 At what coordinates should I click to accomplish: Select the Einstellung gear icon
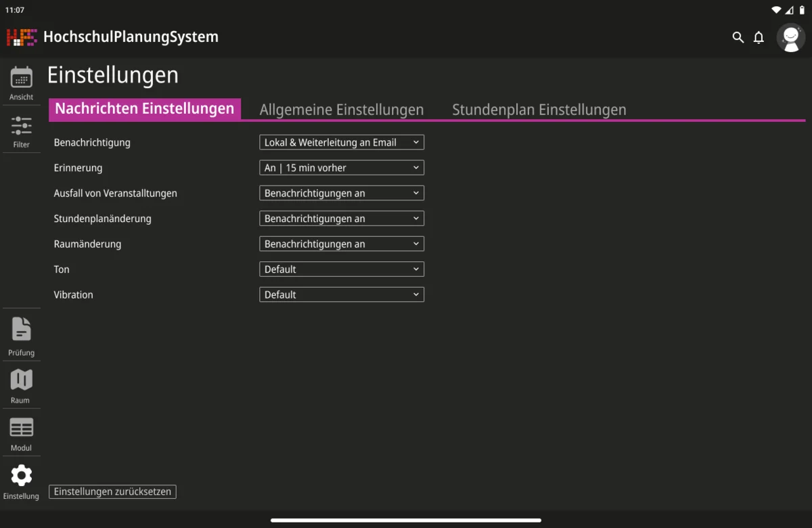(21, 476)
